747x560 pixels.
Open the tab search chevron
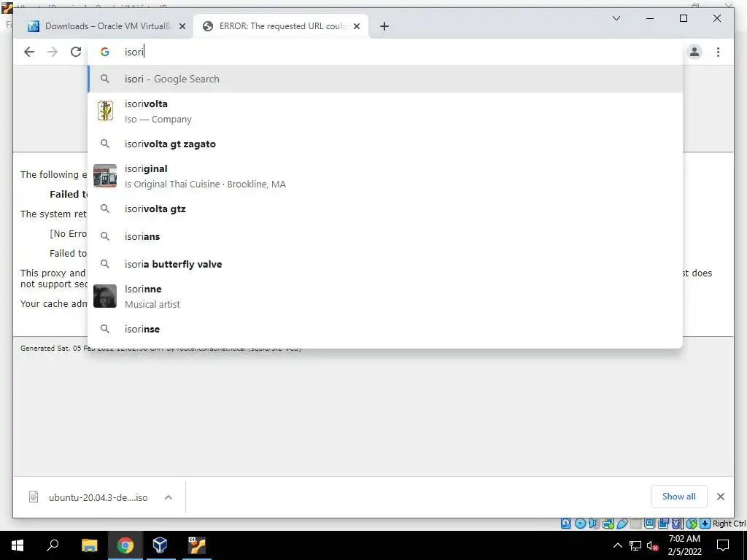tap(616, 18)
